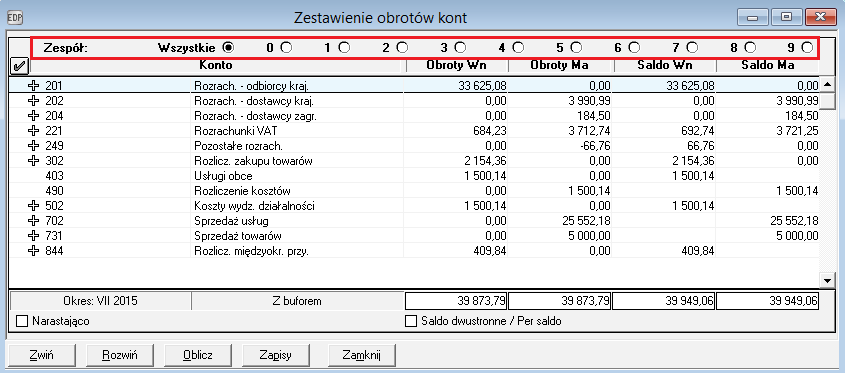
Task: Click the Zamknij button
Action: pyautogui.click(x=362, y=355)
